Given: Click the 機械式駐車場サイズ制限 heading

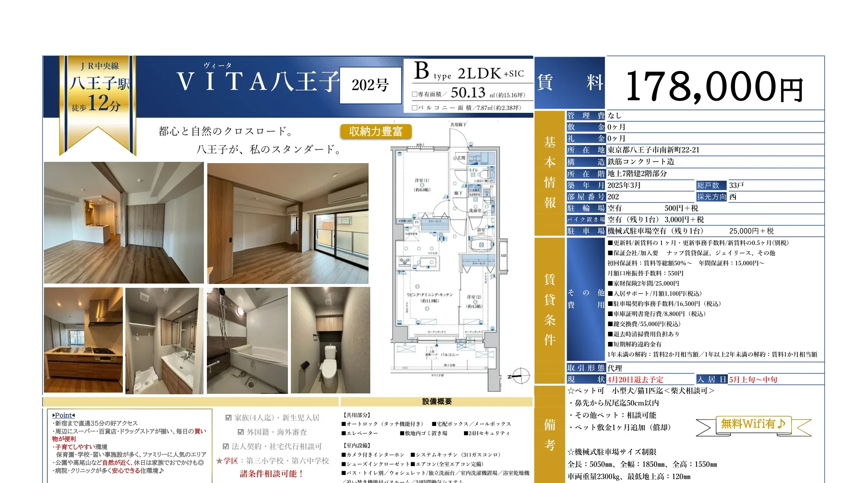Looking at the screenshot, I should point(612,452).
